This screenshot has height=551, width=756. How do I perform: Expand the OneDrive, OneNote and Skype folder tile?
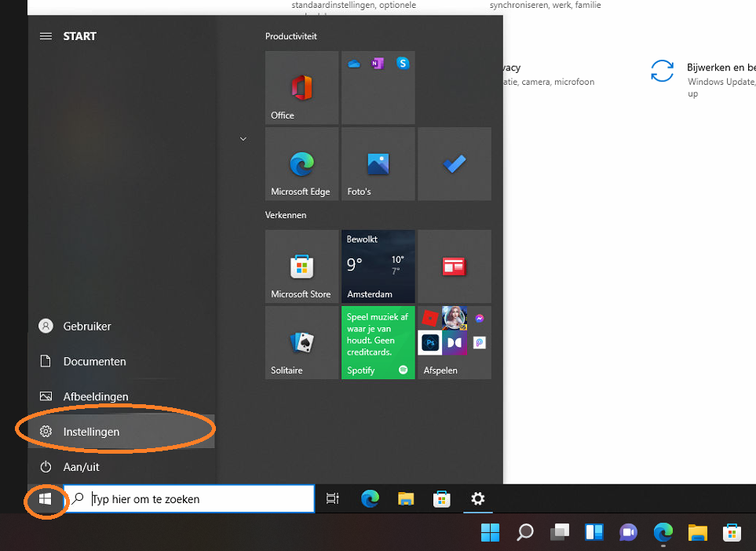(x=378, y=88)
